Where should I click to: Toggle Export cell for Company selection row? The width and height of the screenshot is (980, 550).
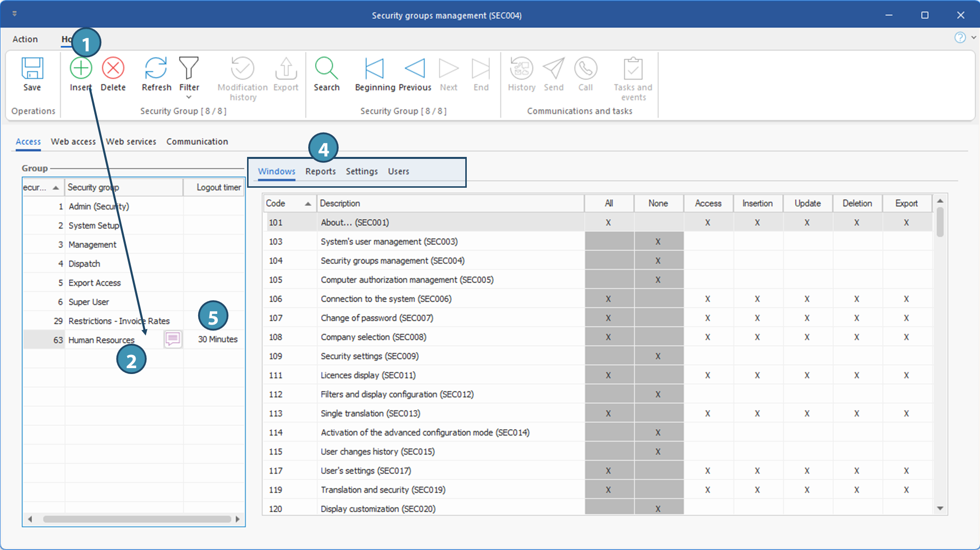tap(906, 337)
